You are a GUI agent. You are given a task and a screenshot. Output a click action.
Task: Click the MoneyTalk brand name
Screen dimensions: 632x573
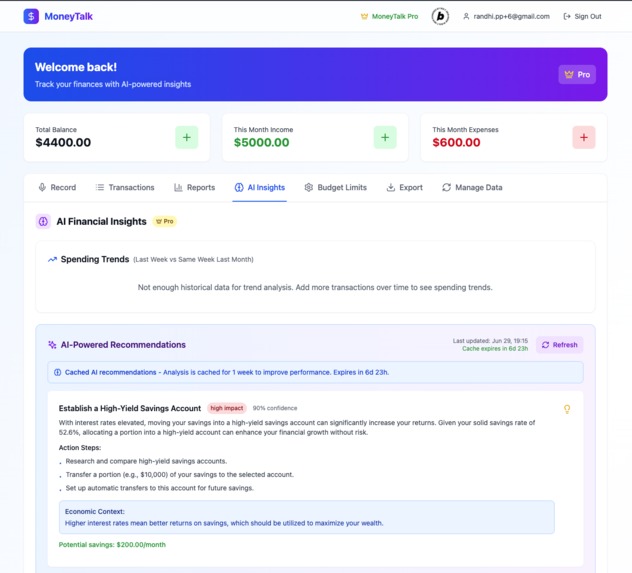click(x=69, y=17)
